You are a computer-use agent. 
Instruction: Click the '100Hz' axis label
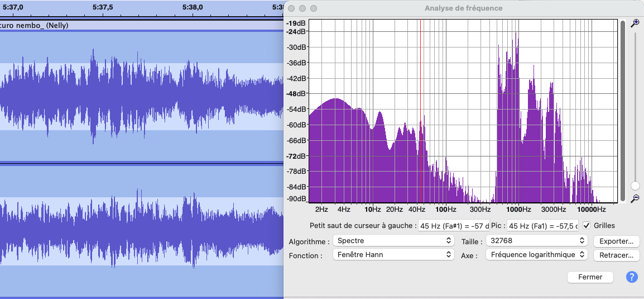coord(446,210)
